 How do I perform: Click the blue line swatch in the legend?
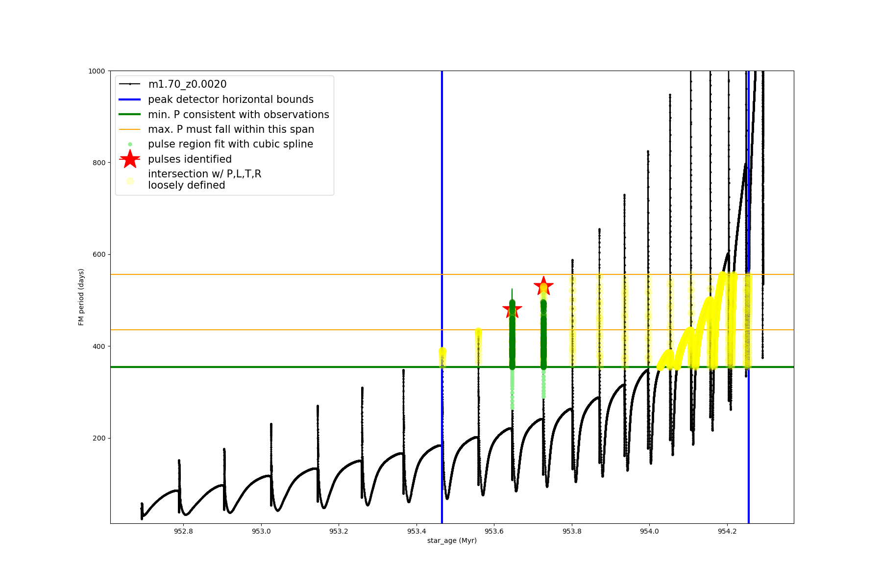(x=130, y=99)
